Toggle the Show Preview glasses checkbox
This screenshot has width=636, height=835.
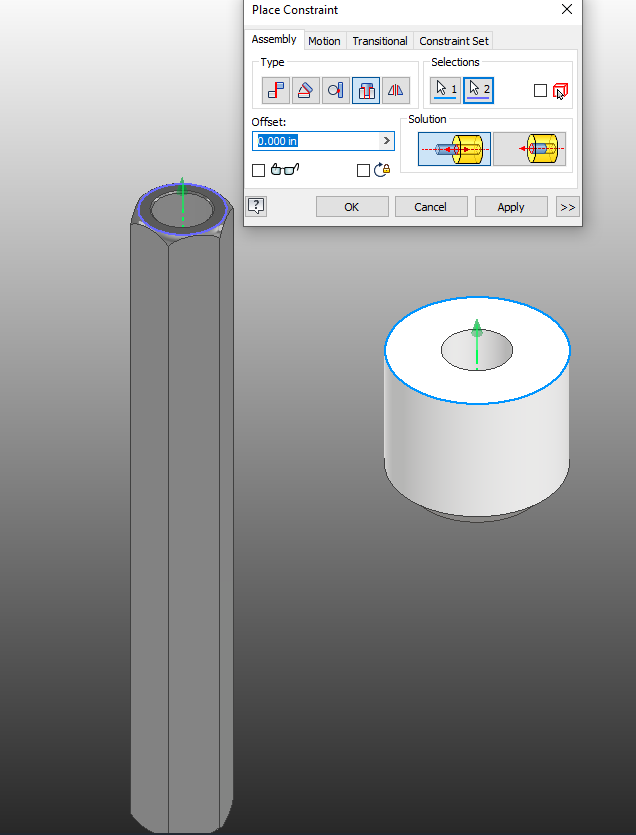[x=258, y=170]
